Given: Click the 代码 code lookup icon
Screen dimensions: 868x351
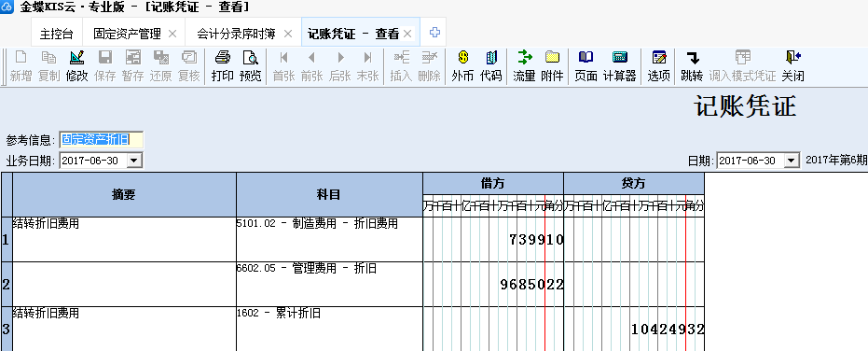Looking at the screenshot, I should coord(491,66).
